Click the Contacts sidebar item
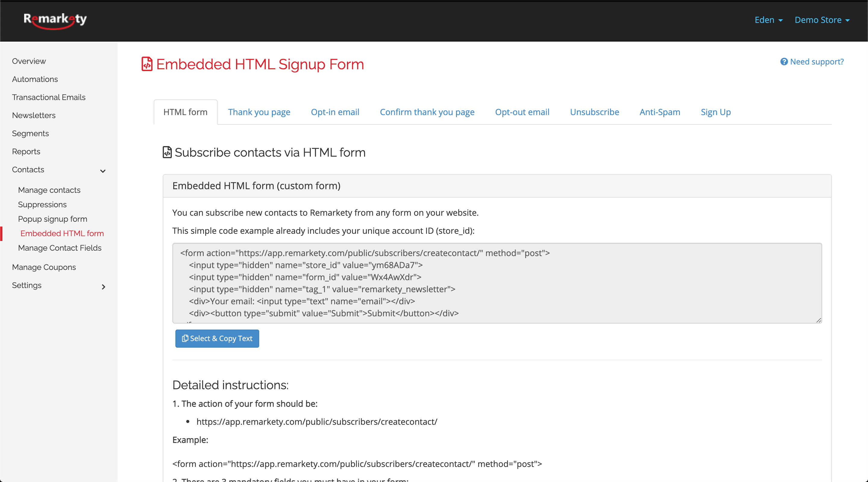 click(x=28, y=169)
